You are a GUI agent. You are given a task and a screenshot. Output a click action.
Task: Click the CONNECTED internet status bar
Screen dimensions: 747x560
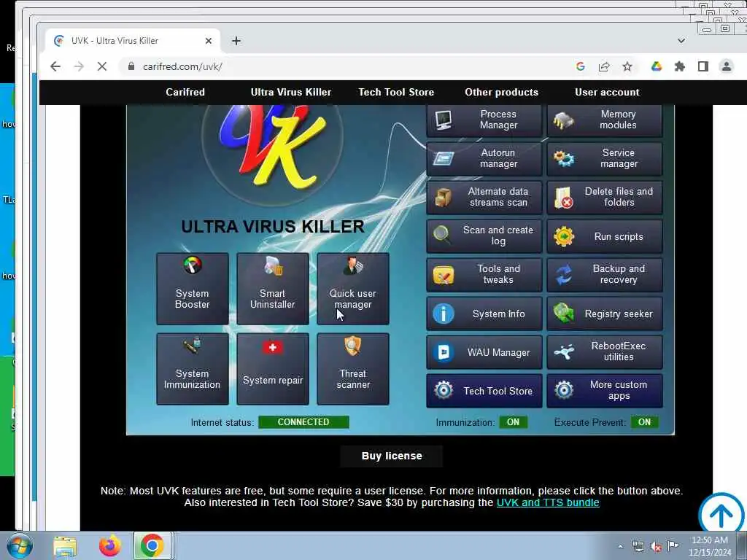[303, 422]
